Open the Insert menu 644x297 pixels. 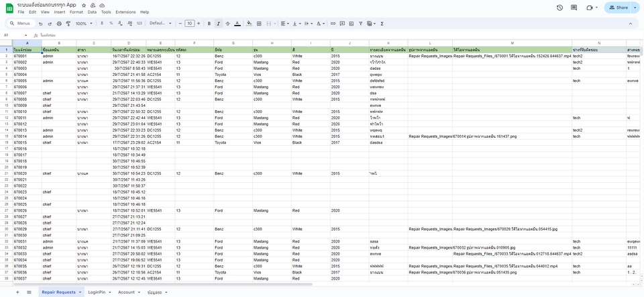[60, 12]
